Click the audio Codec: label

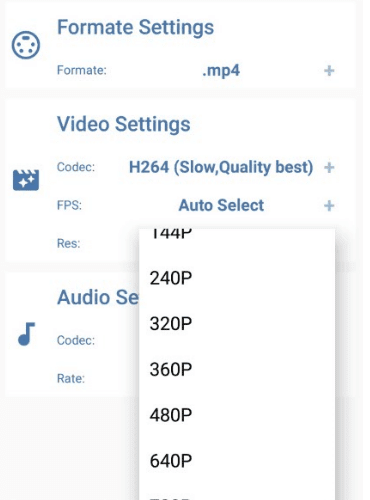[x=76, y=340]
